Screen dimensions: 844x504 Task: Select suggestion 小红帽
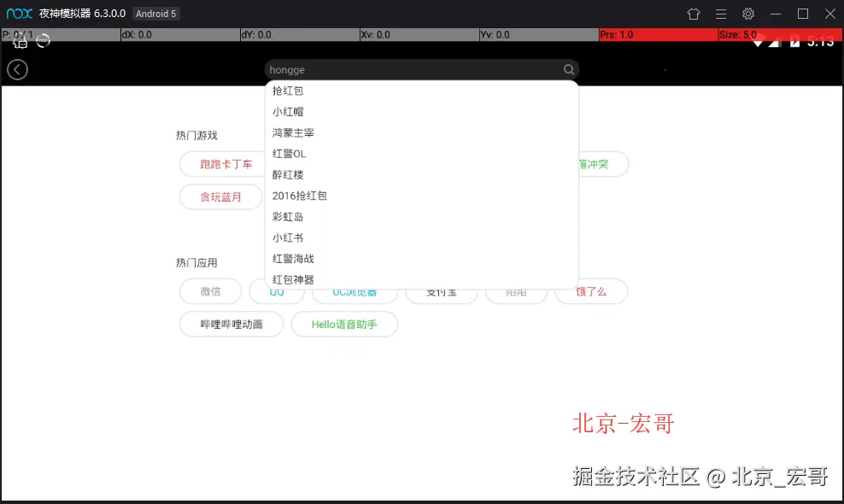click(422, 111)
